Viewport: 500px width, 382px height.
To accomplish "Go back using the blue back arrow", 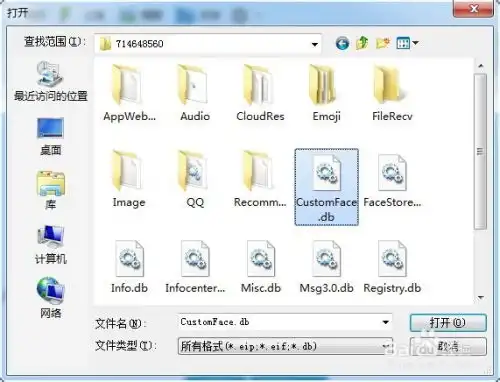I will click(342, 43).
